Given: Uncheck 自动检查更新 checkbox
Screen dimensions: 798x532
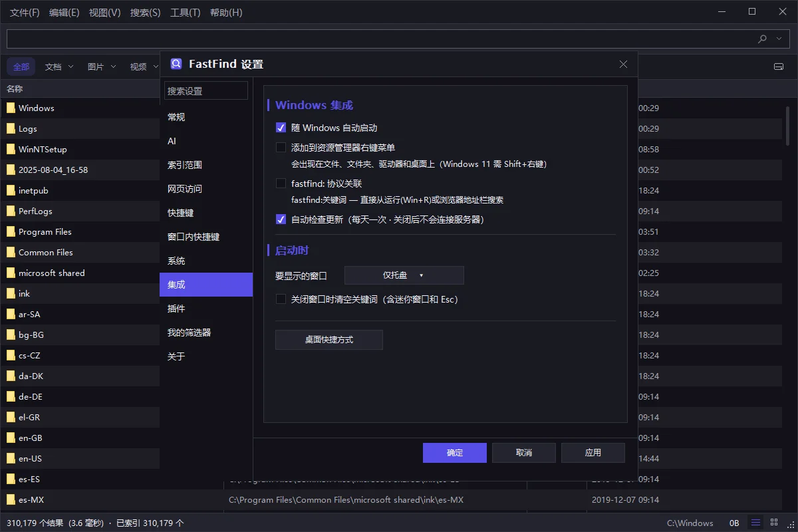Looking at the screenshot, I should point(281,219).
